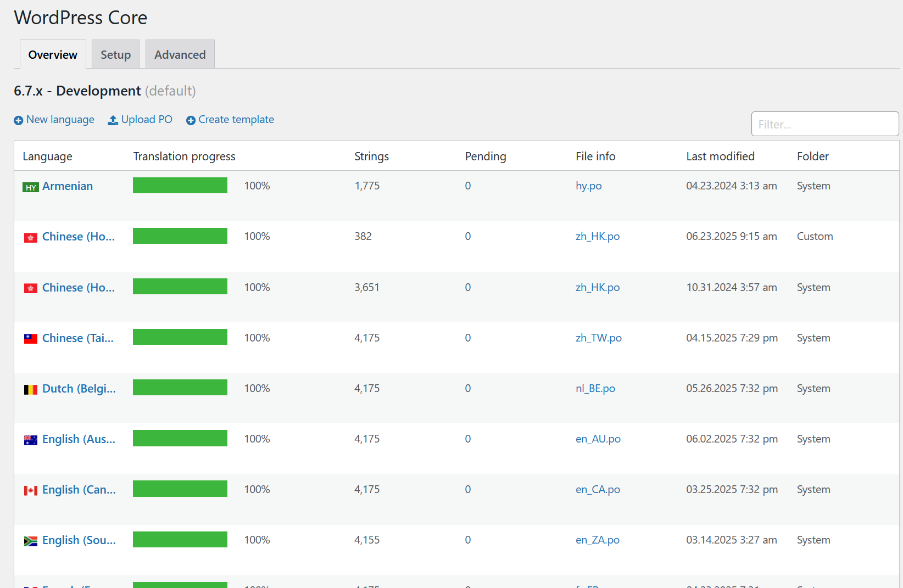Click the English (Sou...) progress bar
Image resolution: width=903 pixels, height=588 pixels.
pyautogui.click(x=180, y=540)
